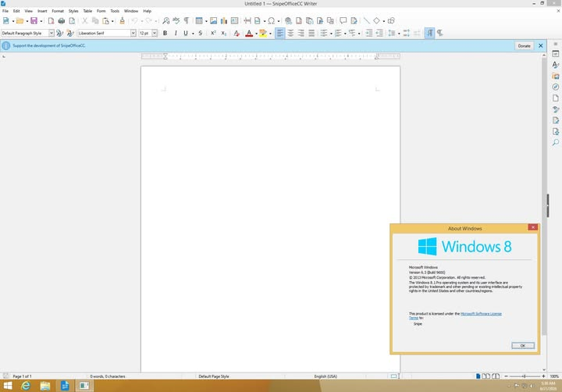Viewport: 562px width, 392px height.
Task: Open Find & Replace icon
Action: (165, 21)
